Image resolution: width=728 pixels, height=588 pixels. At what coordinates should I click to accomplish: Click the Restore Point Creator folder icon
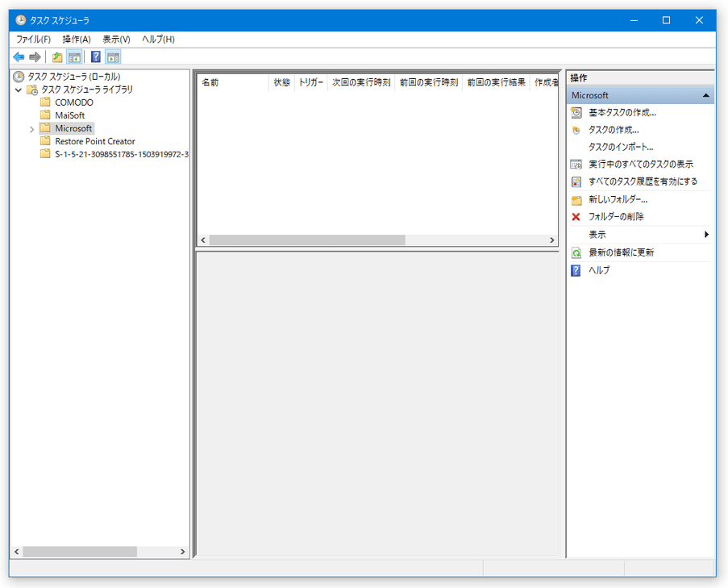pos(45,141)
